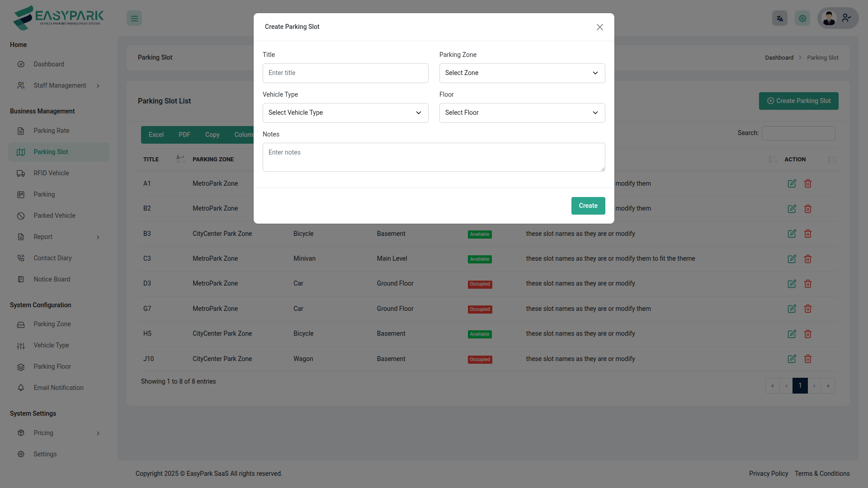Edit parking slot B3 using pencil icon
This screenshot has width=868, height=488.
tap(792, 234)
